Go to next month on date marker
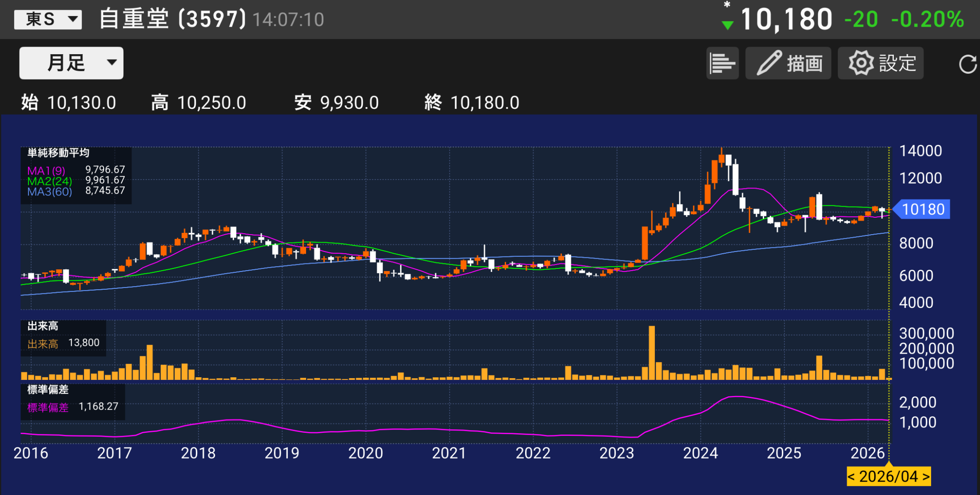This screenshot has width=980, height=495. (x=926, y=477)
